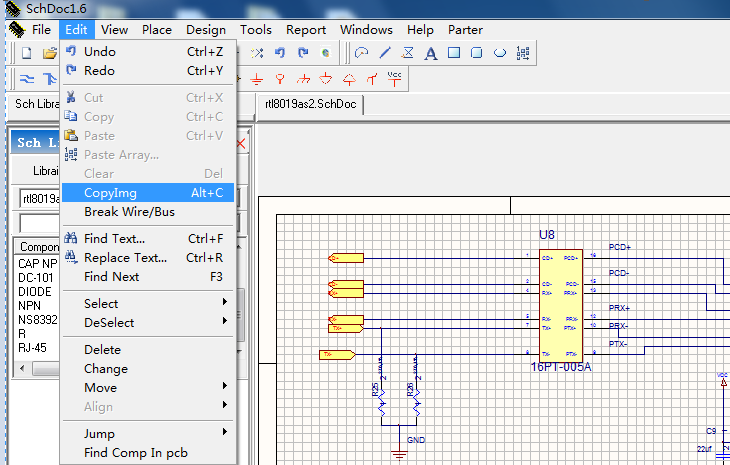The height and width of the screenshot is (465, 730).
Task: Select the Ellipse drawing tool
Action: [499, 53]
